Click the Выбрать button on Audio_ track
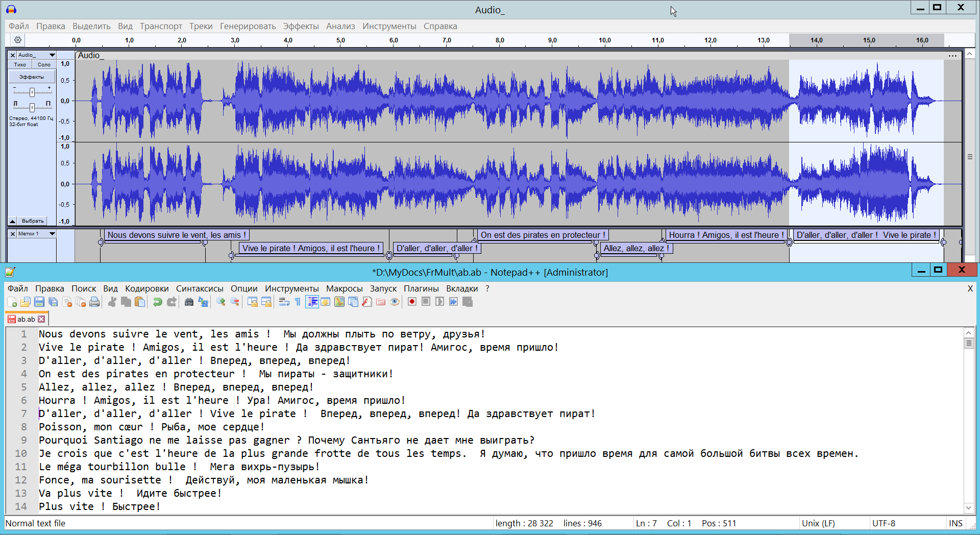Image resolution: width=980 pixels, height=535 pixels. [33, 221]
